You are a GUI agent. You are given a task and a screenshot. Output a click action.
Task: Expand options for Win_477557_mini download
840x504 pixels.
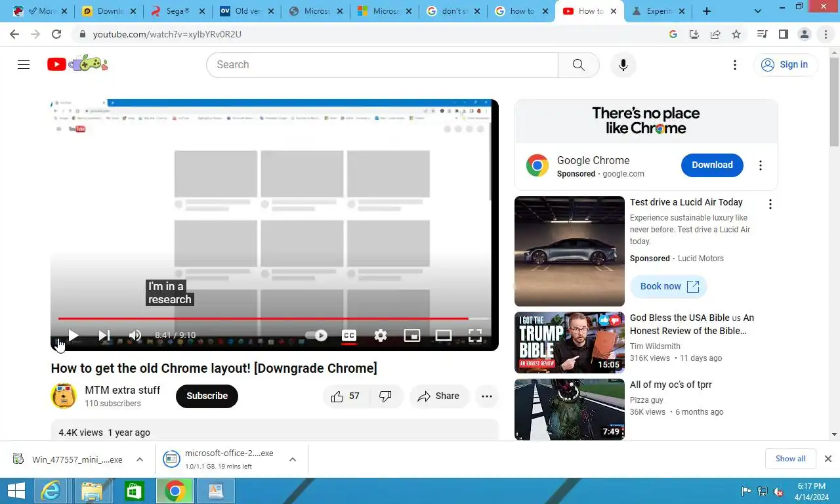pos(140,459)
